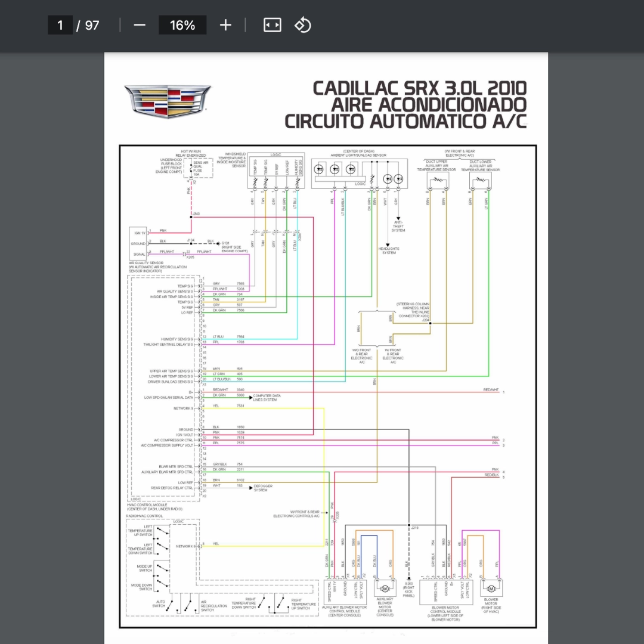Click the 'COMPUTER DATA LINES SYSTEM' label

click(267, 398)
